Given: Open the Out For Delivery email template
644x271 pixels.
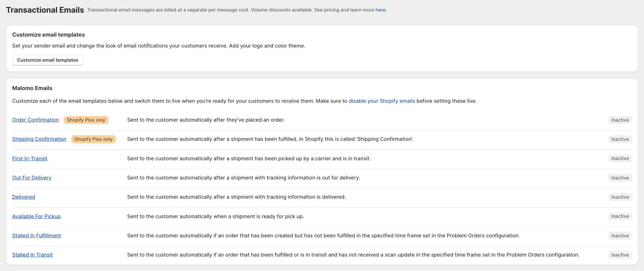Looking at the screenshot, I should click(32, 178).
